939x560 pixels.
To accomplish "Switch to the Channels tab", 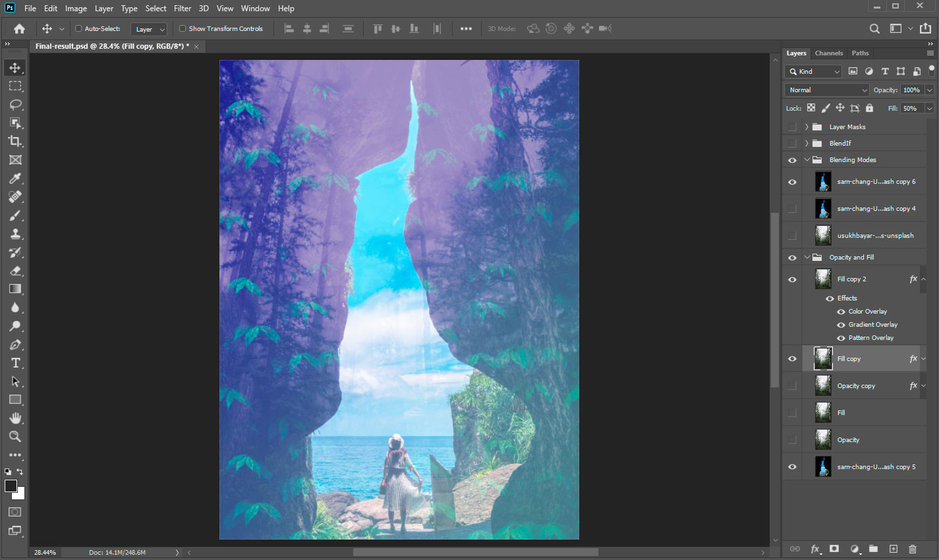I will (x=828, y=53).
